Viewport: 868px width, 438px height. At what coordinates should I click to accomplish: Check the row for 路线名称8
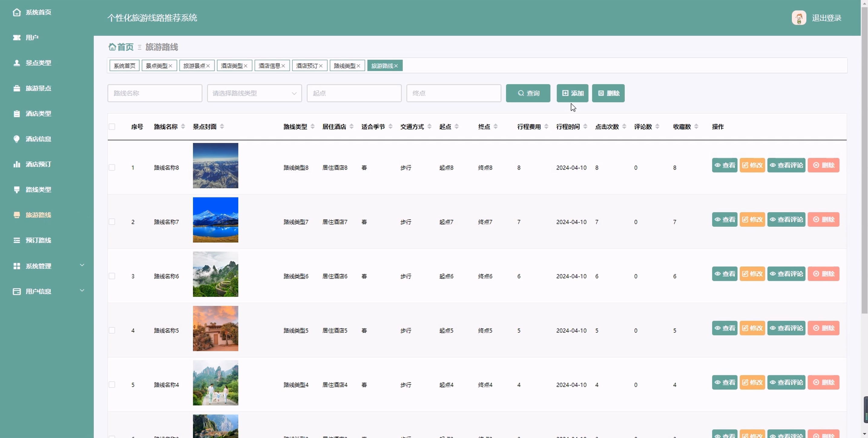[112, 168]
